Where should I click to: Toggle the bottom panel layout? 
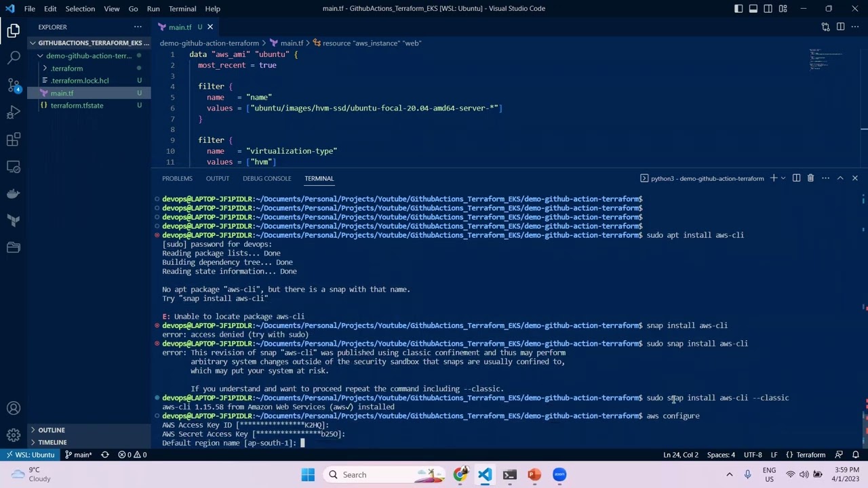pyautogui.click(x=753, y=9)
